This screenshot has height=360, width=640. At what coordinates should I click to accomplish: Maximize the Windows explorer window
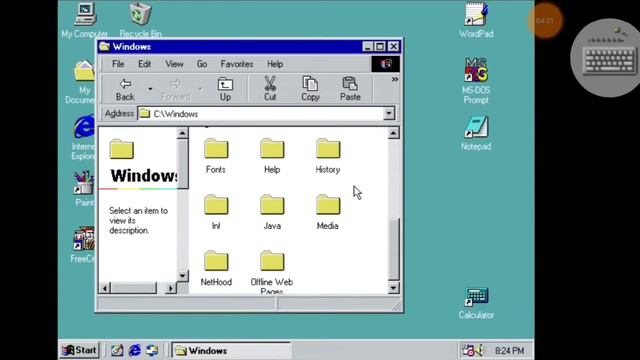coord(380,47)
